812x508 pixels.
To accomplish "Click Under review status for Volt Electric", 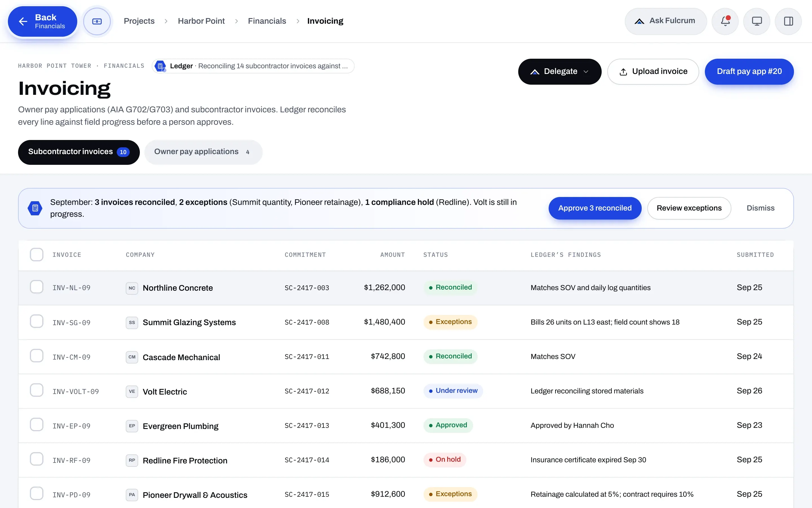I will [453, 391].
